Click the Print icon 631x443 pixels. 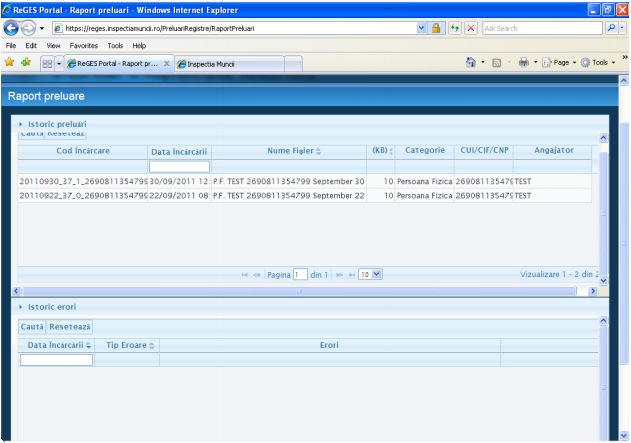524,62
